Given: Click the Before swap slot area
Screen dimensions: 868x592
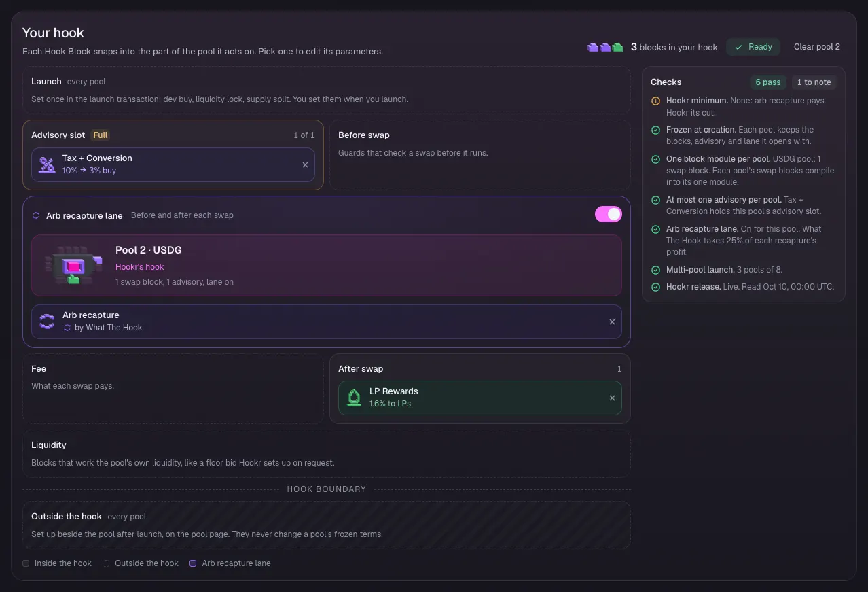Looking at the screenshot, I should tap(480, 155).
